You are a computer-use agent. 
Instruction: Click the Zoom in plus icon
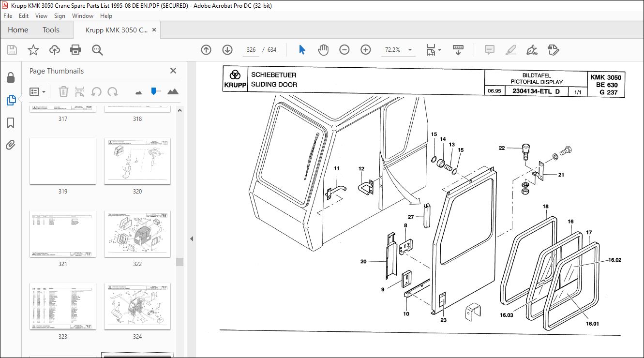366,50
